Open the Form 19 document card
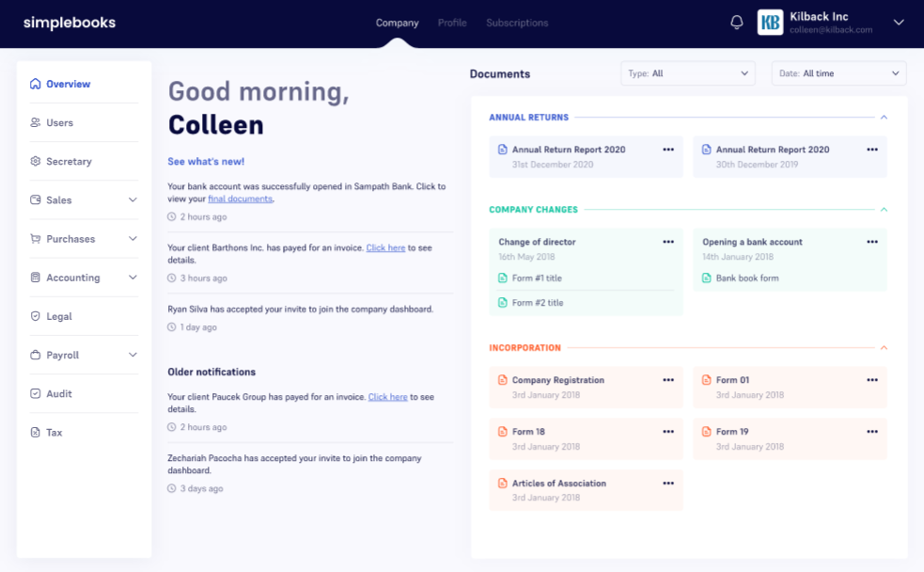The width and height of the screenshot is (924, 572). coord(790,438)
